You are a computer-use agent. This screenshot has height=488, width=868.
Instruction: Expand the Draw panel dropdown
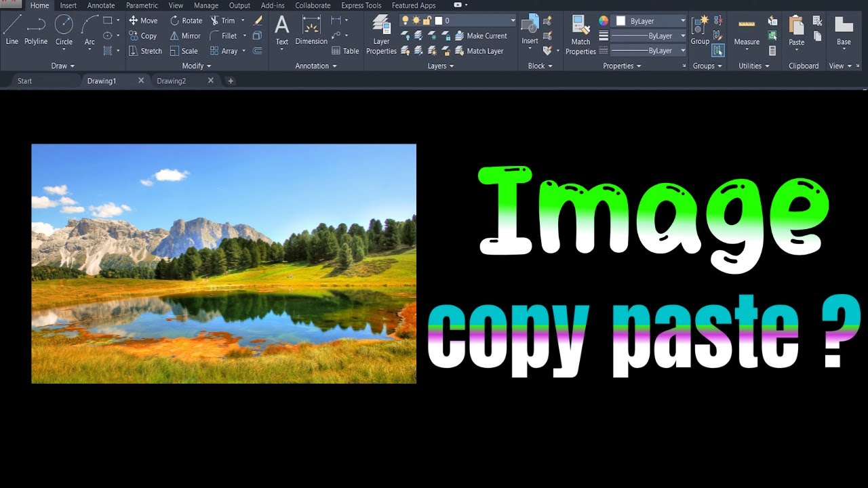pyautogui.click(x=63, y=66)
